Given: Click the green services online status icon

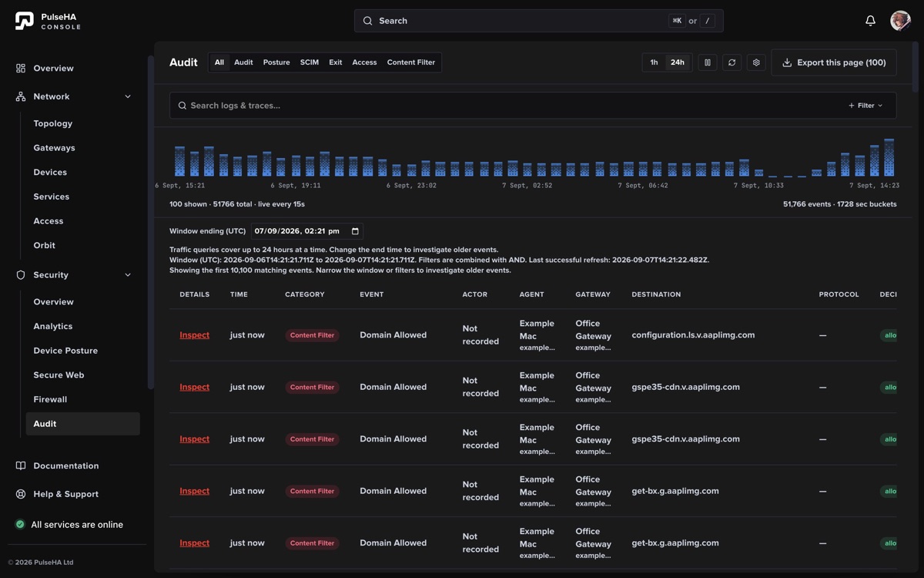Looking at the screenshot, I should coord(20,524).
